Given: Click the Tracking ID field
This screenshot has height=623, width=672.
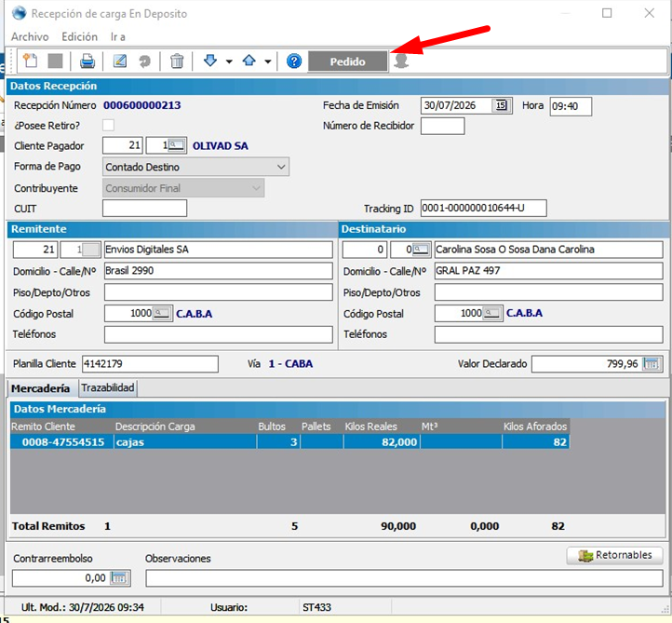Looking at the screenshot, I should [483, 208].
